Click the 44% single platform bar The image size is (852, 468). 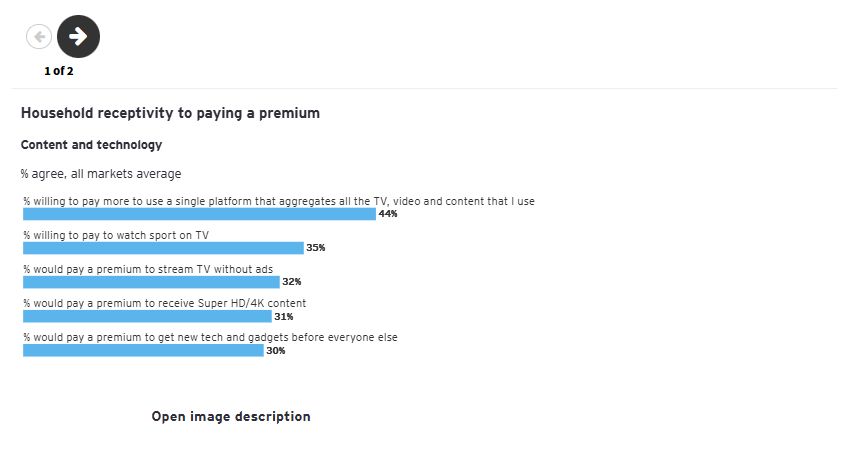(x=199, y=214)
